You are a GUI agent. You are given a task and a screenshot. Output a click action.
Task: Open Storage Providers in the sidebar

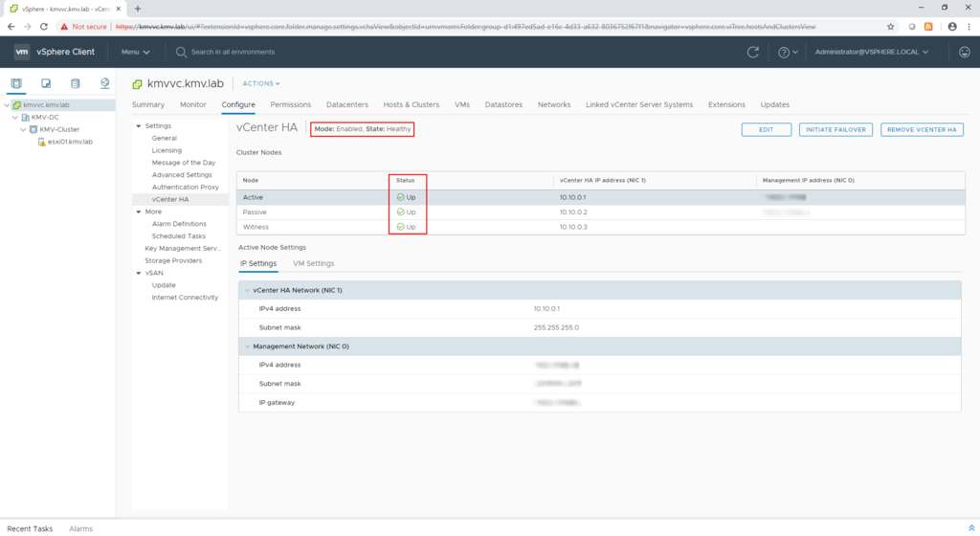point(173,260)
